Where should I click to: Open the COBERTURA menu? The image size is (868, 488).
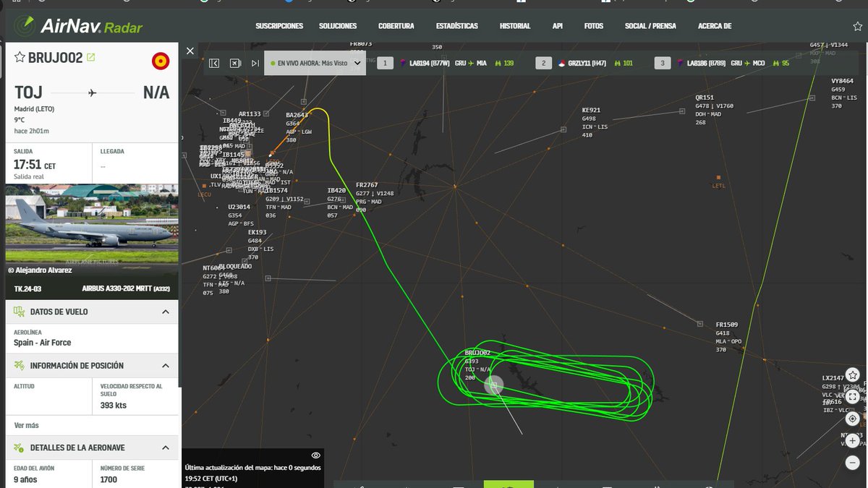coord(396,26)
